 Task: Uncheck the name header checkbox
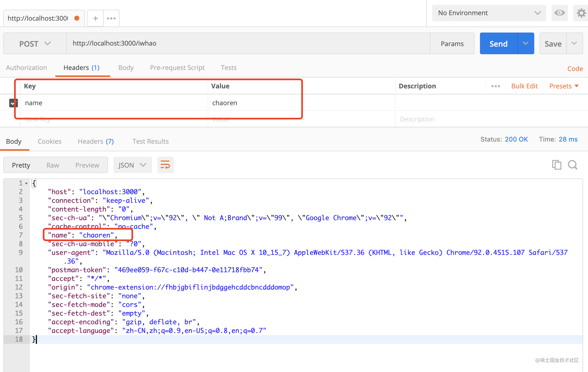13,103
